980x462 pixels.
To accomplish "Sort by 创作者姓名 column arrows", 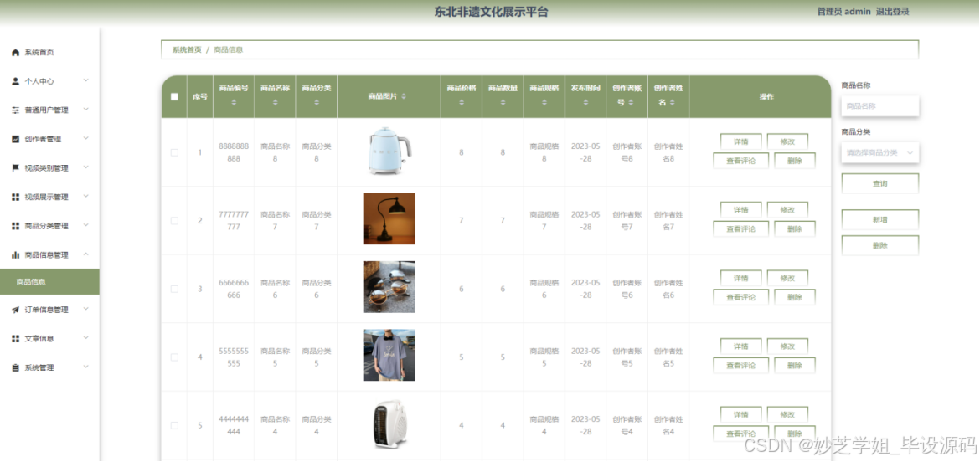I will click(x=672, y=102).
